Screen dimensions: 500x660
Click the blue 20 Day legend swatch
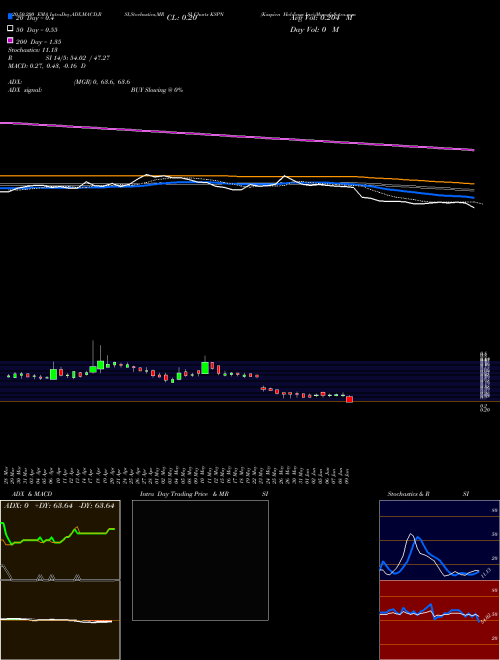coord(10,17)
